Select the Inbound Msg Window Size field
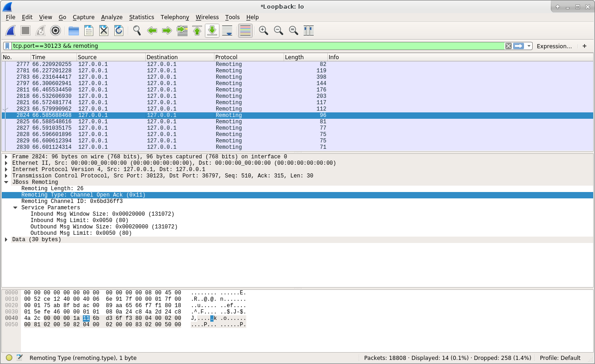 (297, 214)
